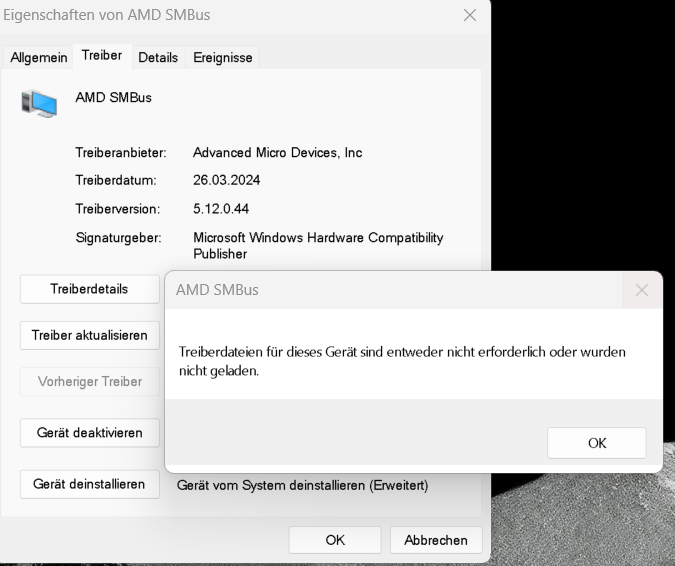Screen dimensions: 675x566
Task: Close the Eigenschaften von AMD SMBus window
Action: pos(470,15)
